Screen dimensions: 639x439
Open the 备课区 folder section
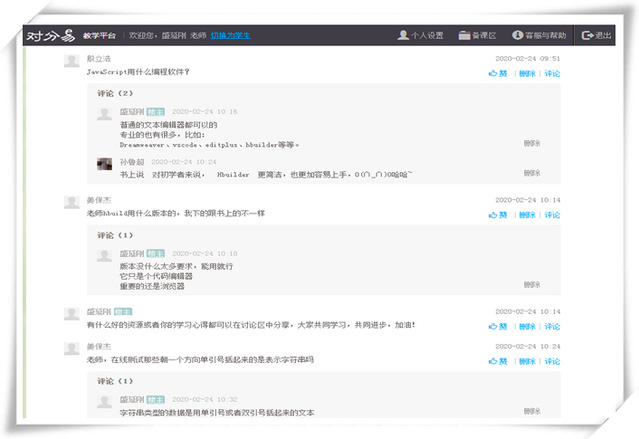click(478, 35)
